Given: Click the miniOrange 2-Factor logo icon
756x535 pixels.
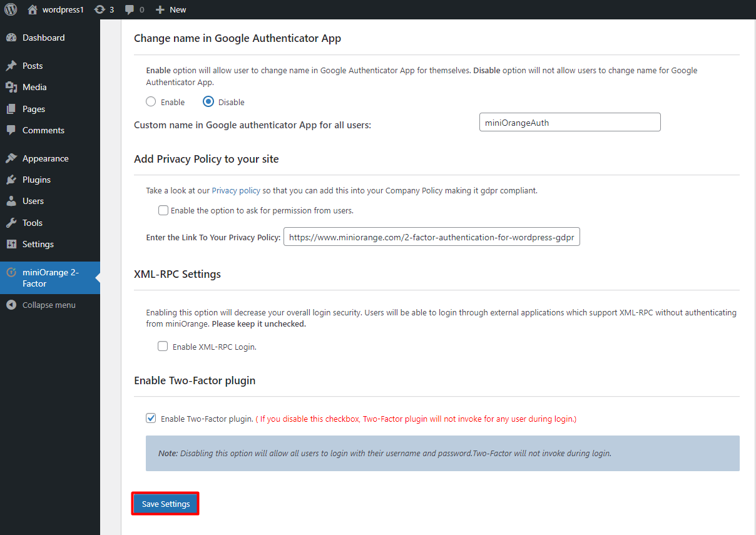Looking at the screenshot, I should 11,273.
